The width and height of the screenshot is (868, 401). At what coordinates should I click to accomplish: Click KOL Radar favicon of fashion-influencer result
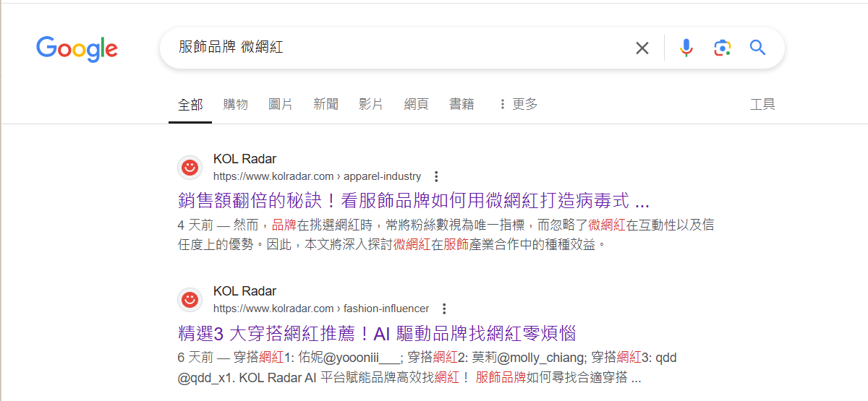pos(190,300)
